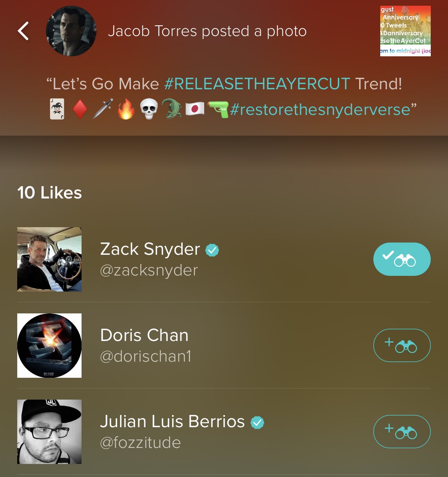
Task: Follow Julian Luis Berrios with the binoculars button
Action: tap(402, 431)
